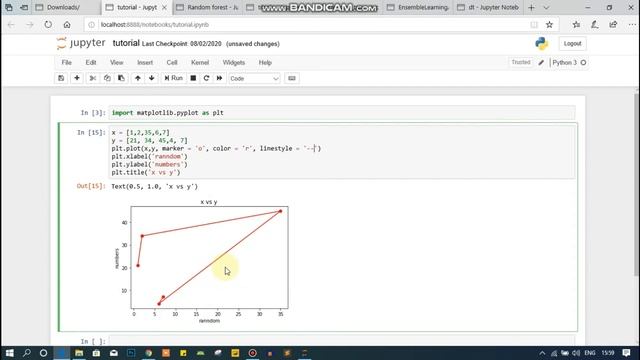Click the Trusted notebook indicator
Viewport: 640px width, 360px height.
pos(521,62)
